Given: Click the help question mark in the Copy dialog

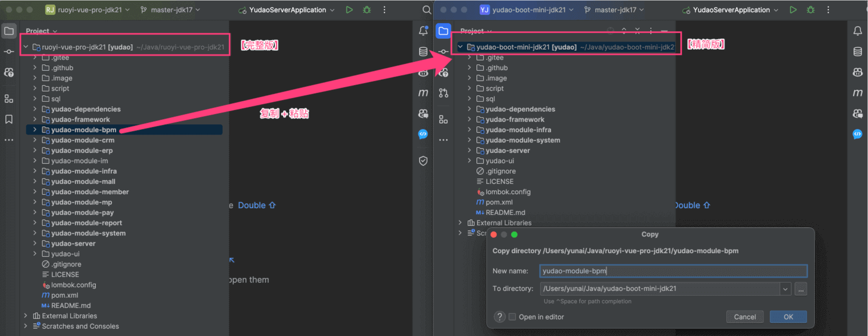Looking at the screenshot, I should pos(499,317).
